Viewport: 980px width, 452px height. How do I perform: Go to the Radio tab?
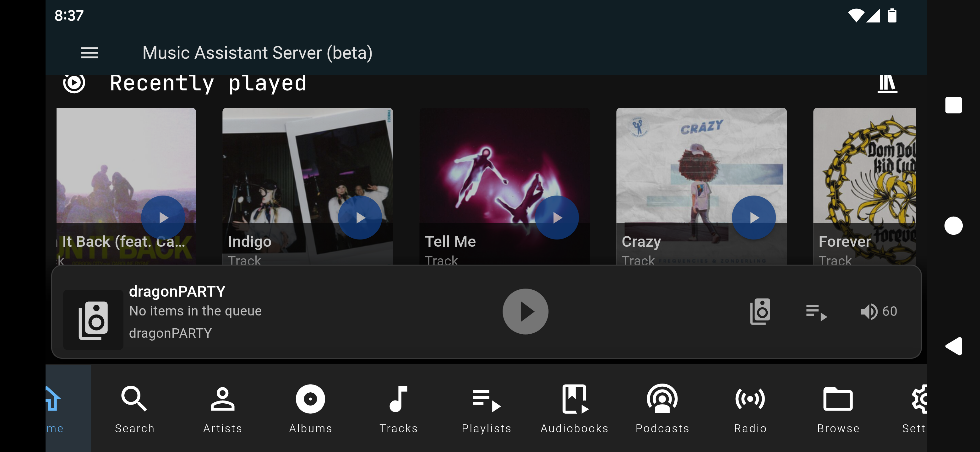click(750, 409)
